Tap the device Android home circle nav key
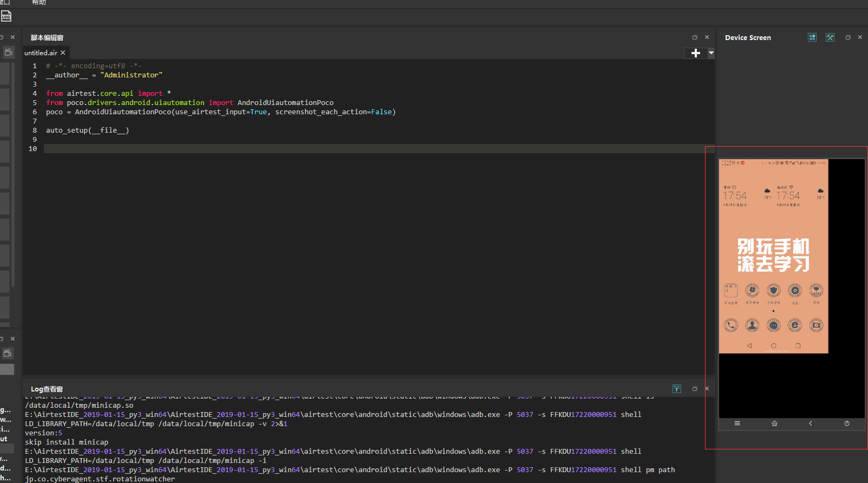The image size is (868, 483). 773,345
